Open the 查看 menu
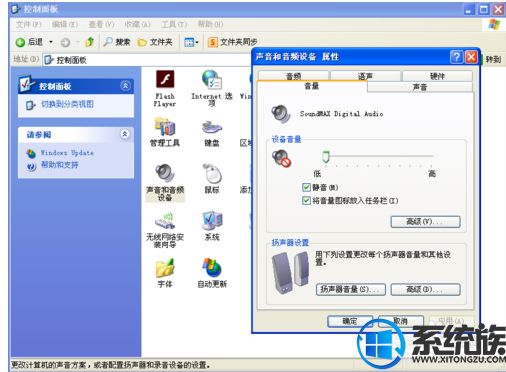 click(x=101, y=24)
